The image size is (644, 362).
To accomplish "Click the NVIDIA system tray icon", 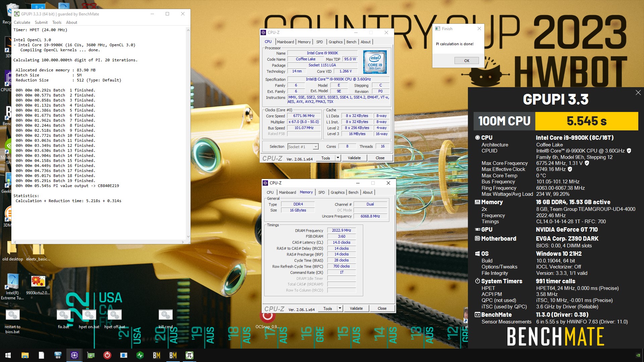I will 638,355.
